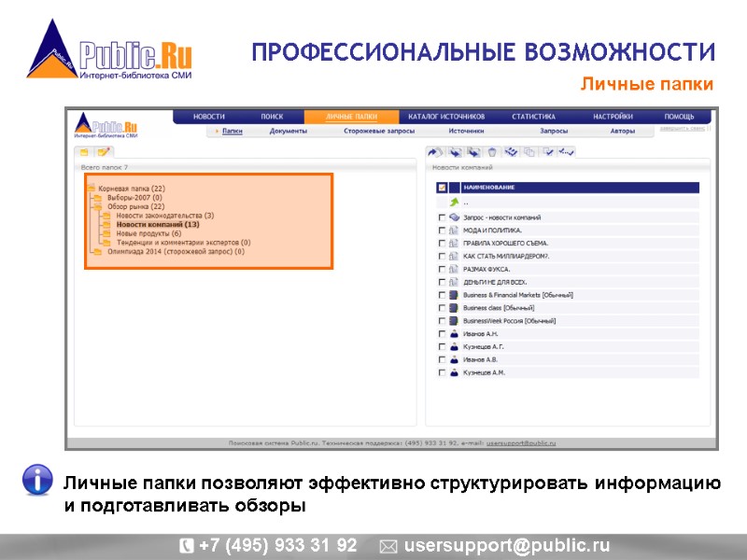Viewport: 747px width, 560px height.
Task: Click the small Public.Ru logo in app
Action: click(106, 126)
